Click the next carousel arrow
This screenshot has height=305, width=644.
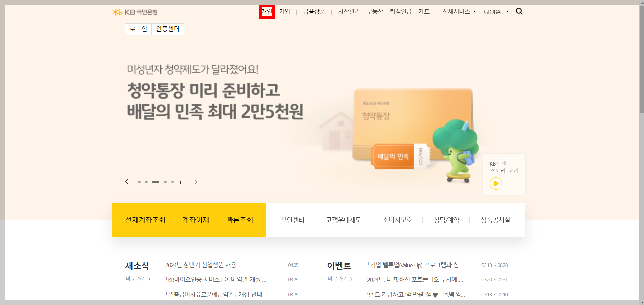point(196,181)
